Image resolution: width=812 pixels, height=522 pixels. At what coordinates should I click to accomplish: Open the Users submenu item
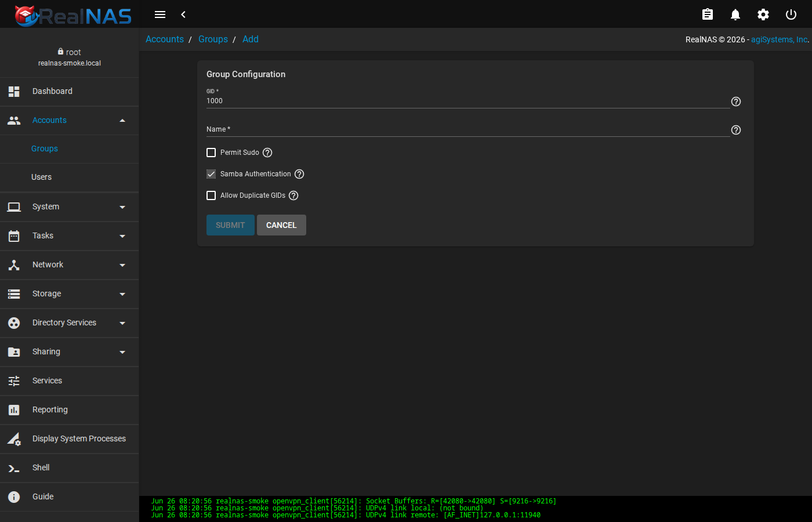coord(70,177)
